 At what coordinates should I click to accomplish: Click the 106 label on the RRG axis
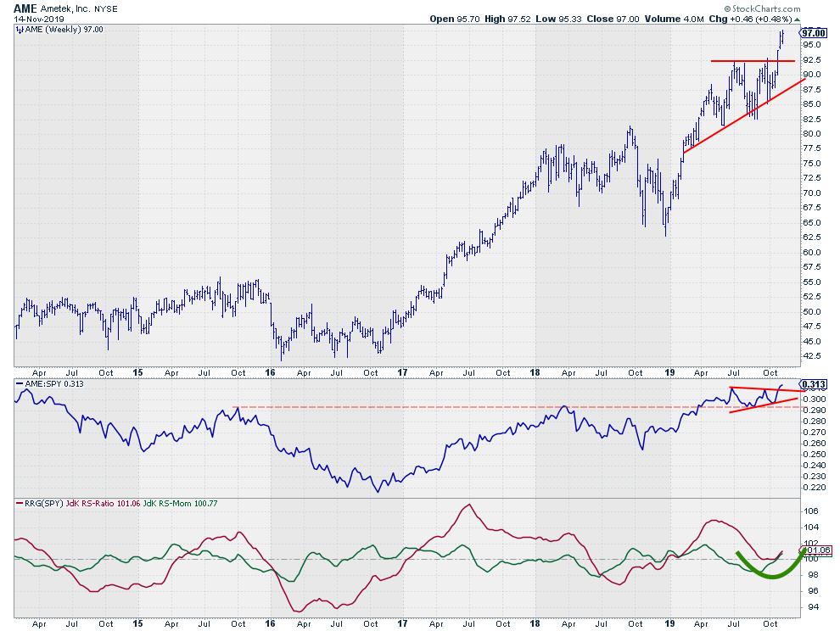click(x=810, y=511)
